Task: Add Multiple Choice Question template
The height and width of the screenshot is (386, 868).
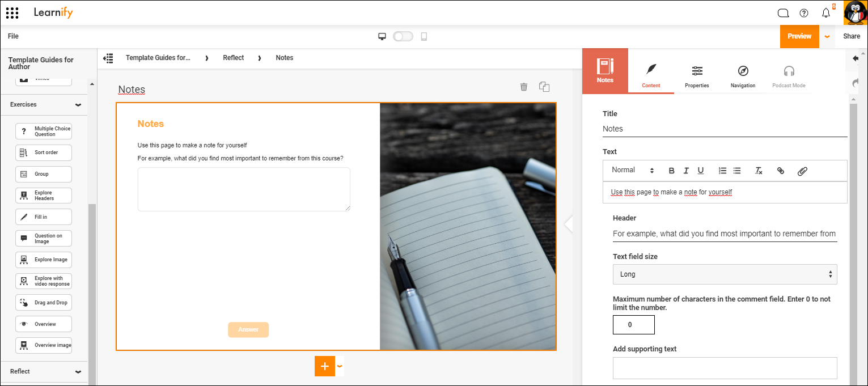Action: click(x=44, y=132)
